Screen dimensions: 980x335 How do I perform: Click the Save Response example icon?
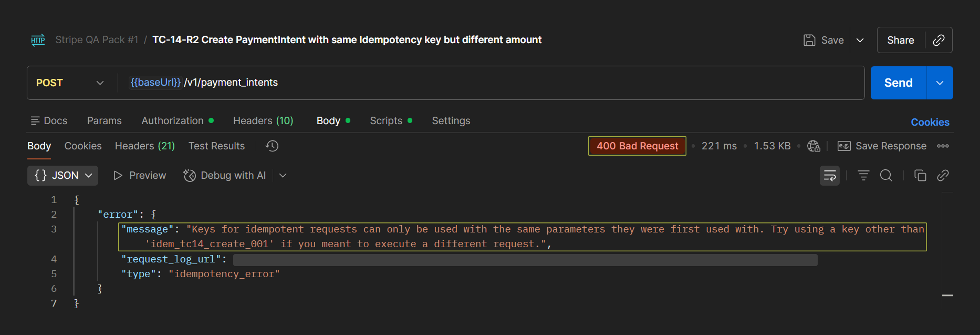844,146
